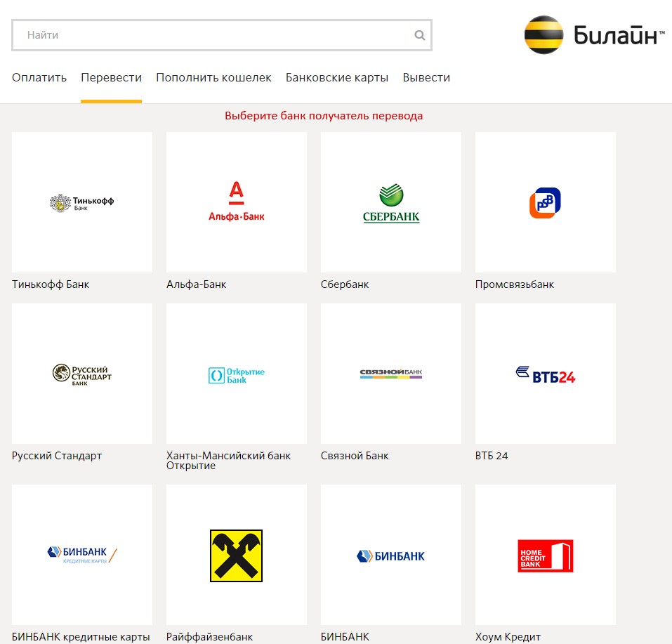
Task: Go to the Банковские карты tab
Action: pyautogui.click(x=337, y=78)
